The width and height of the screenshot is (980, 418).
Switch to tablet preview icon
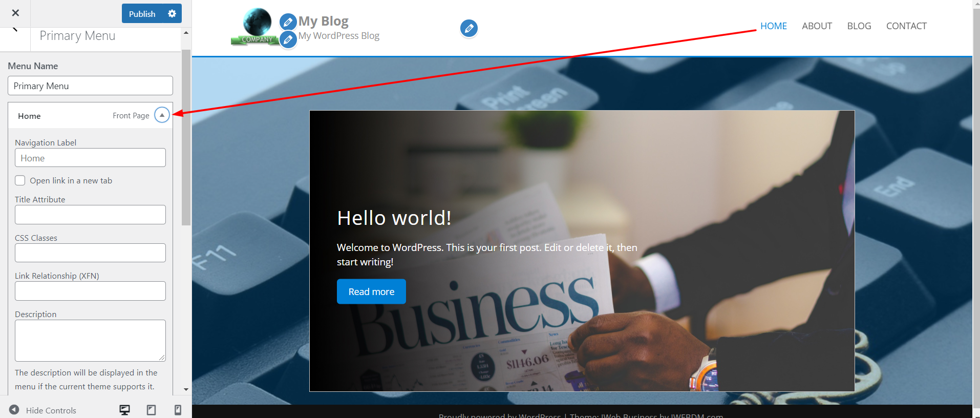pyautogui.click(x=151, y=410)
